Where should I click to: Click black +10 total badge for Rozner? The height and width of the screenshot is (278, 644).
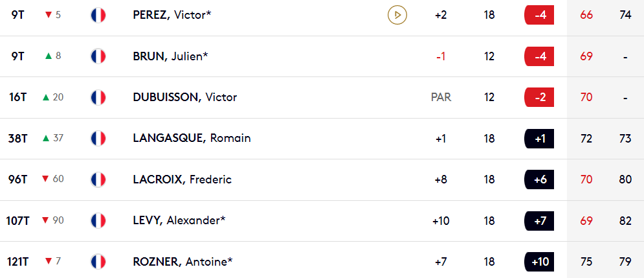pos(539,262)
